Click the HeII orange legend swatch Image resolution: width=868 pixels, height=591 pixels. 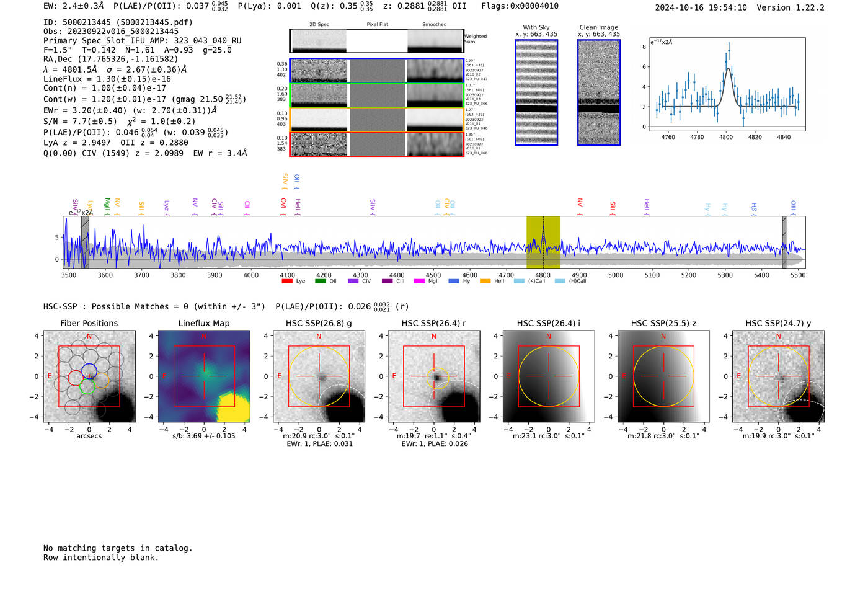[x=485, y=282]
